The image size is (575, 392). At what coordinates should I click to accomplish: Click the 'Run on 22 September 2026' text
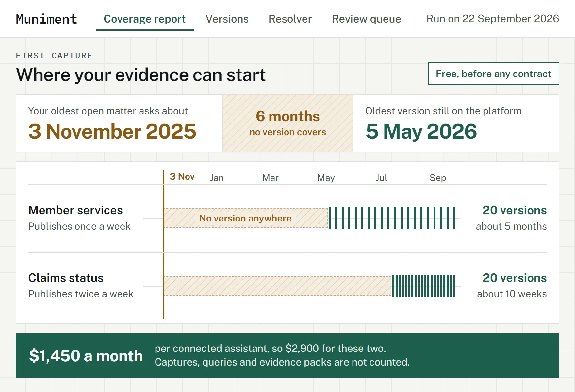tap(493, 19)
